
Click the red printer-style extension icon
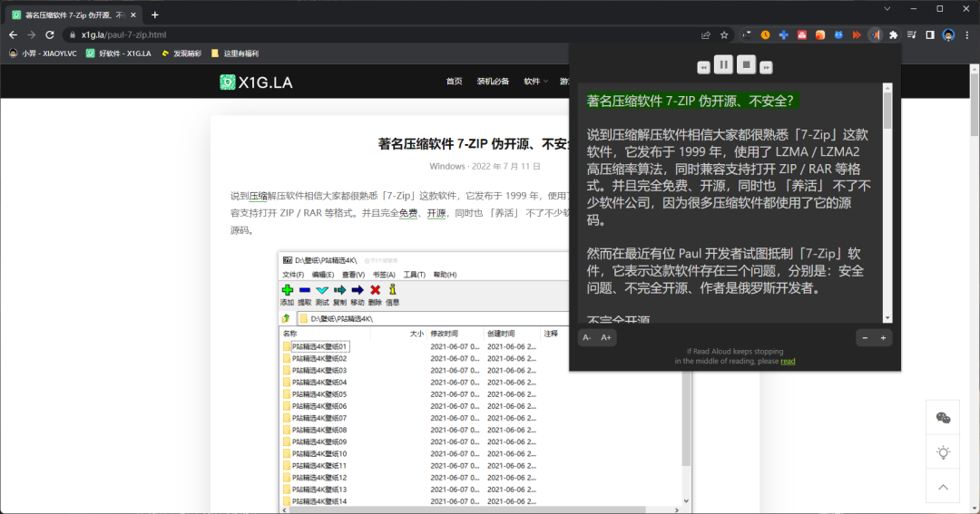[x=802, y=35]
